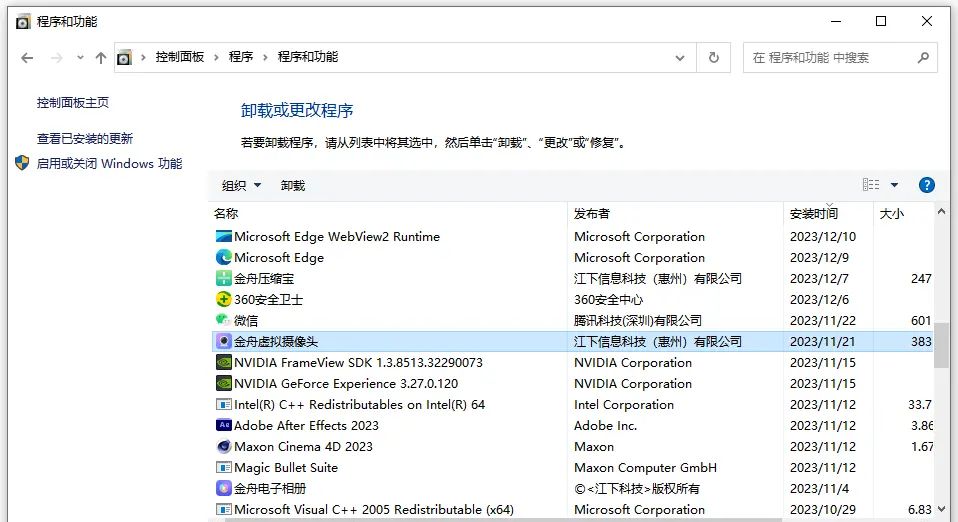Open the 组织 dropdown menu
Viewport: 958px width, 522px height.
click(241, 185)
